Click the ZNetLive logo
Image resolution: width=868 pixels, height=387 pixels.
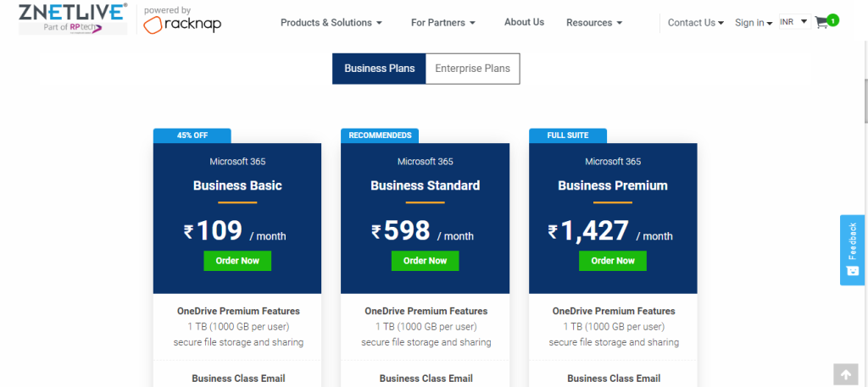pyautogui.click(x=73, y=19)
